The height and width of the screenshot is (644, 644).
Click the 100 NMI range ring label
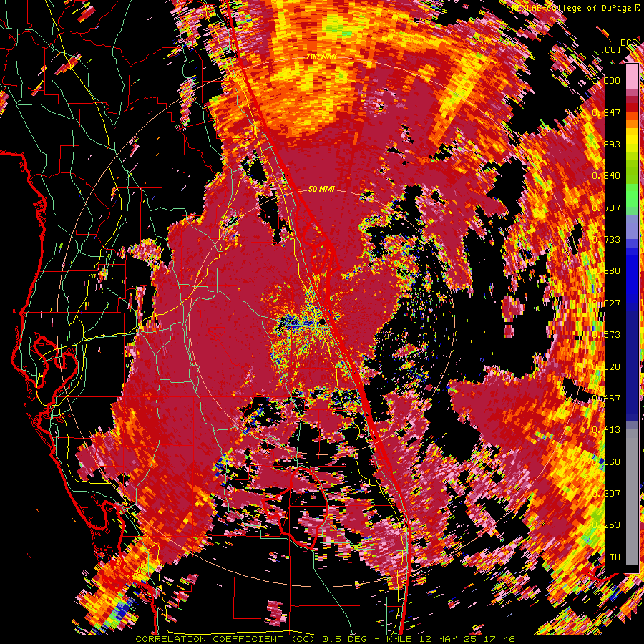click(x=321, y=56)
